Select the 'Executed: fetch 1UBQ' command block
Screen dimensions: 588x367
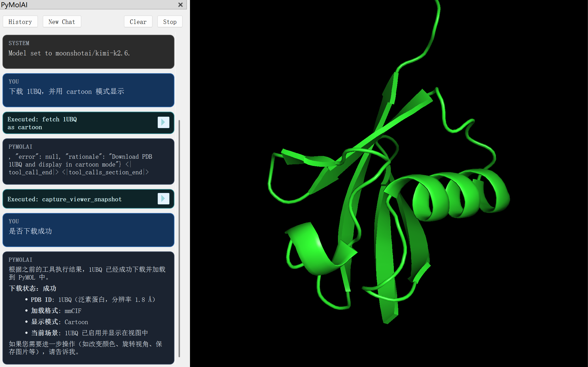tap(88, 123)
